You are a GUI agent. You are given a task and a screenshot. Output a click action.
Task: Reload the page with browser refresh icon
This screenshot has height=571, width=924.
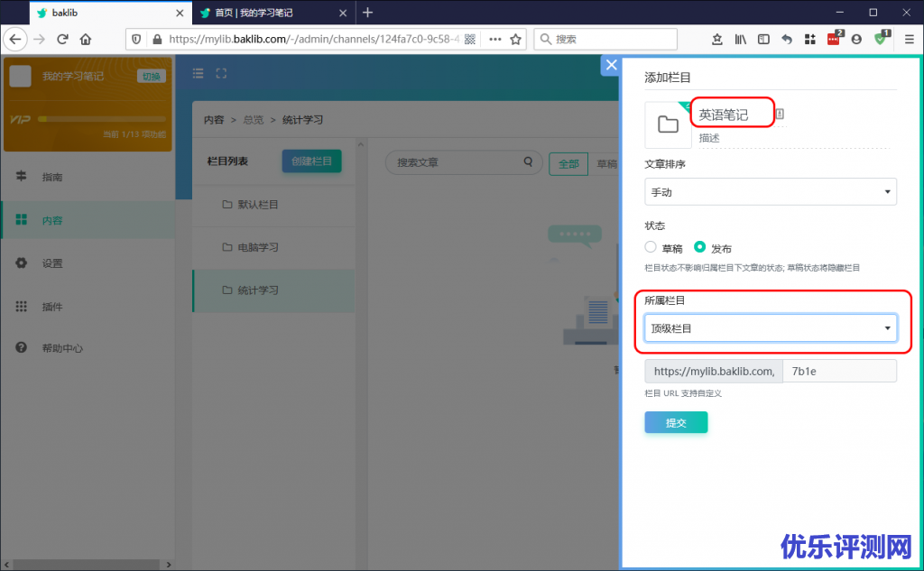(62, 39)
